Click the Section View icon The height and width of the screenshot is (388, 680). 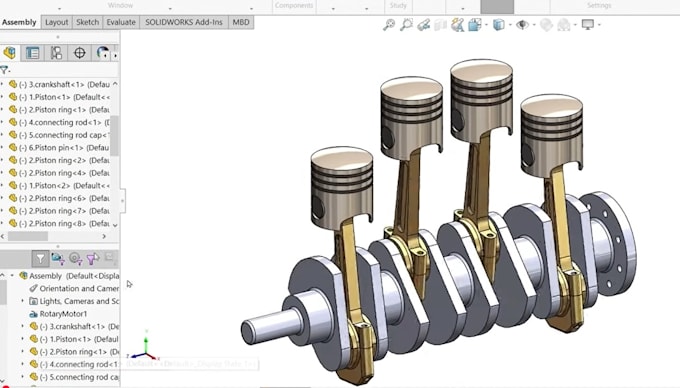[x=441, y=25]
